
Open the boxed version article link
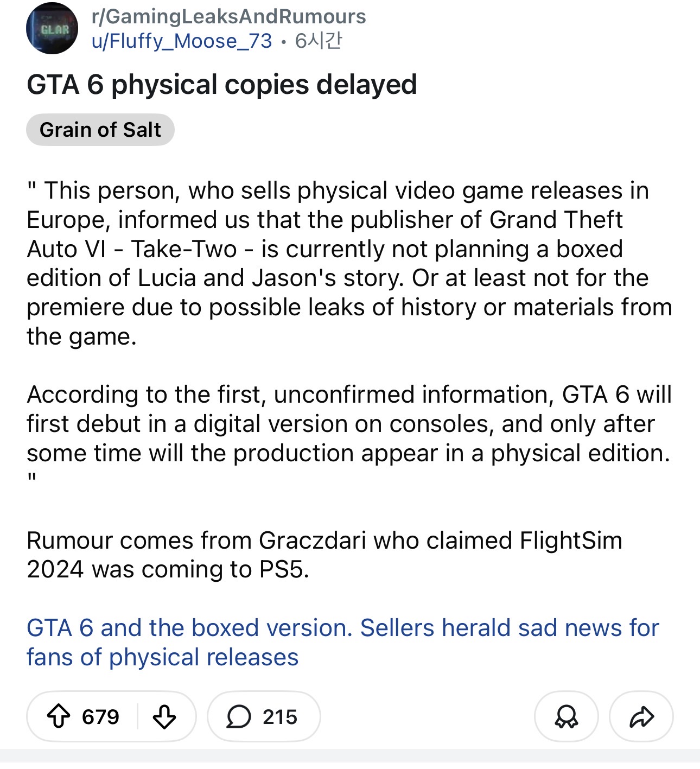click(342, 642)
